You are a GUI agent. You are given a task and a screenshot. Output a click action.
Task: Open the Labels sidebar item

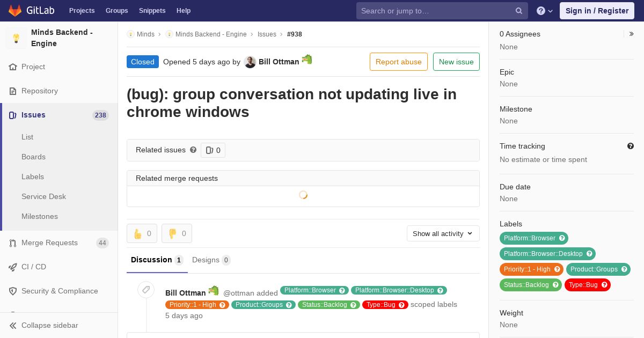pyautogui.click(x=33, y=177)
